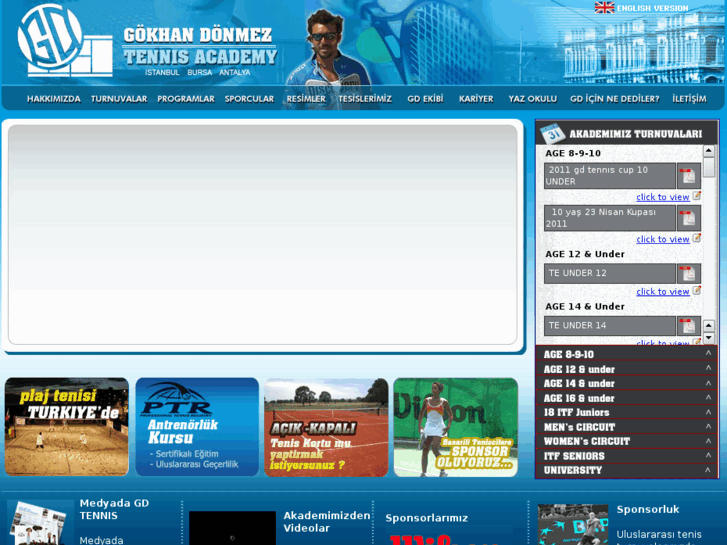Expand MEN's CIRCUIT accordion
The width and height of the screenshot is (727, 545).
coord(627,426)
